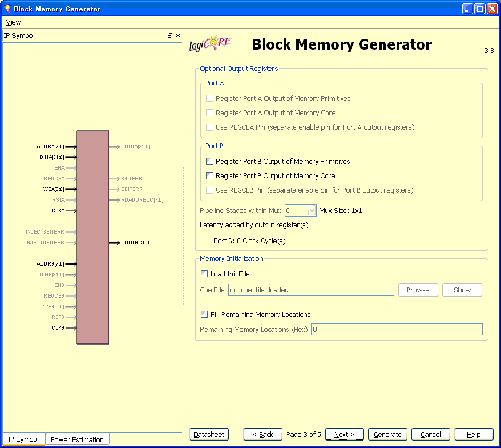Switch to the Power Estimation tab
This screenshot has width=501, height=448.
pos(77,439)
